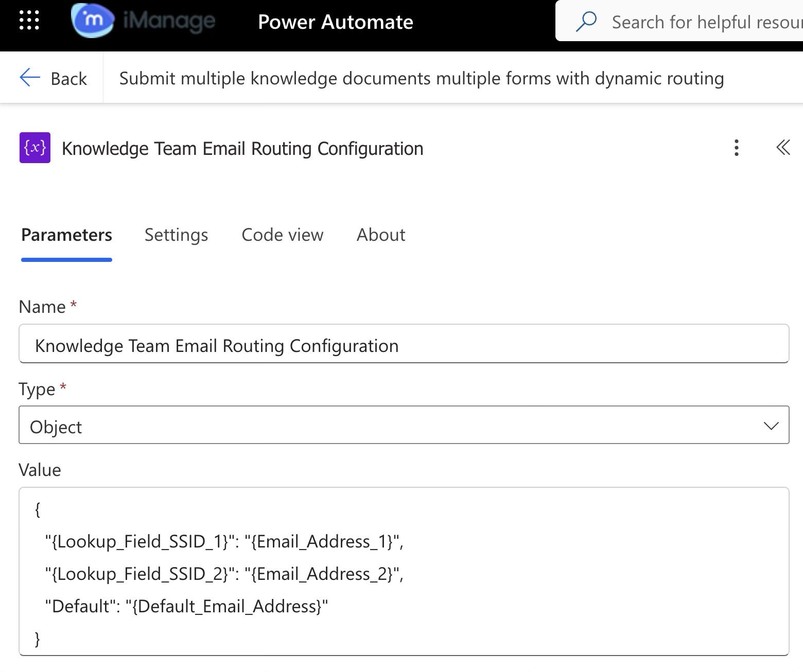The image size is (803, 672).
Task: Open the three-dot more options menu
Action: 737,148
